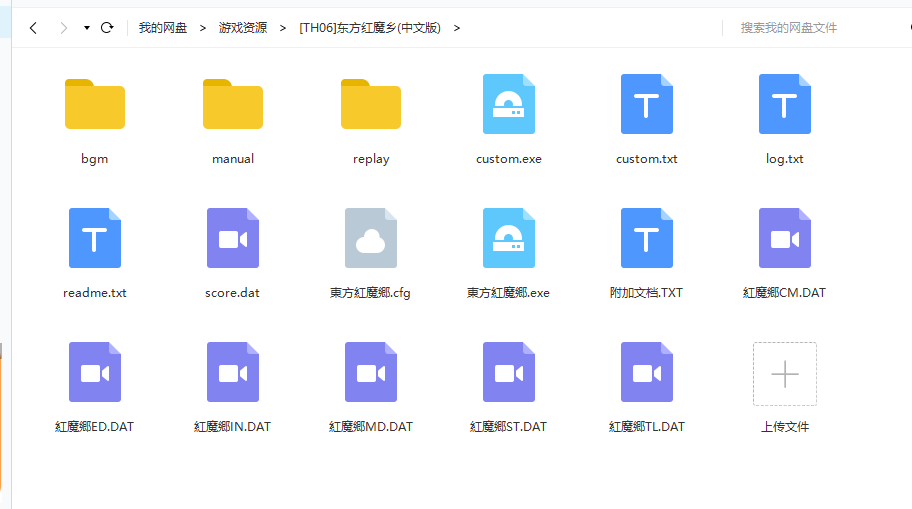Click the readme.txt file name

(95, 293)
